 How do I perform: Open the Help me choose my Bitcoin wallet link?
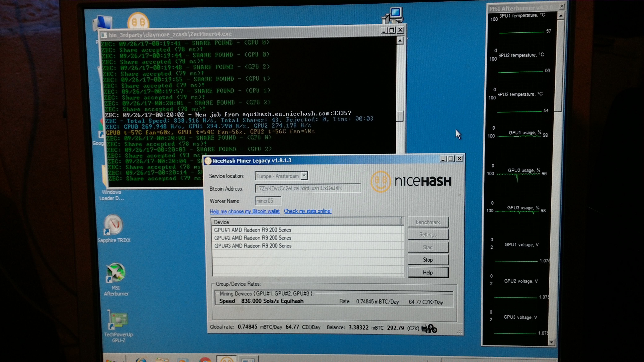point(244,211)
